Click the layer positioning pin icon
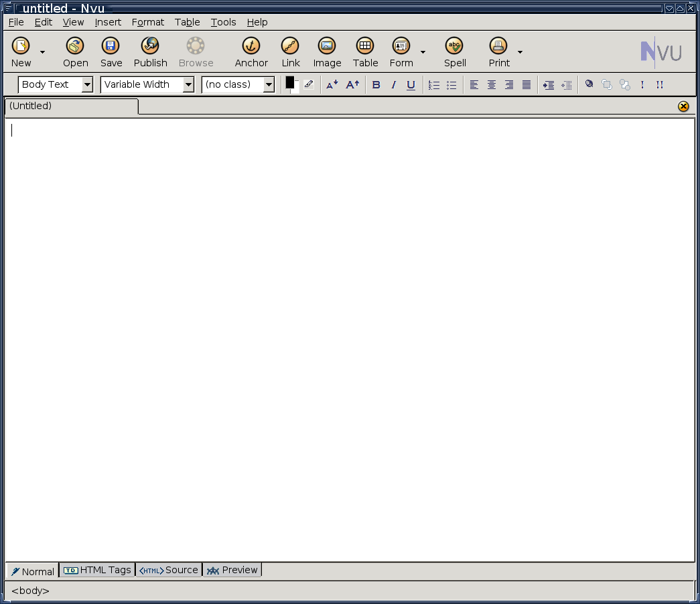 (589, 84)
